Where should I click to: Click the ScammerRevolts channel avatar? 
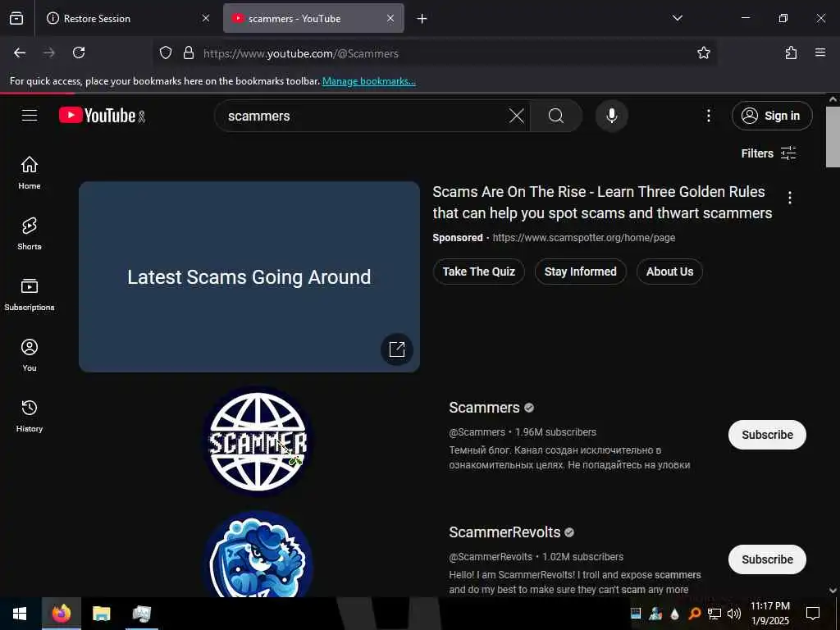258,555
